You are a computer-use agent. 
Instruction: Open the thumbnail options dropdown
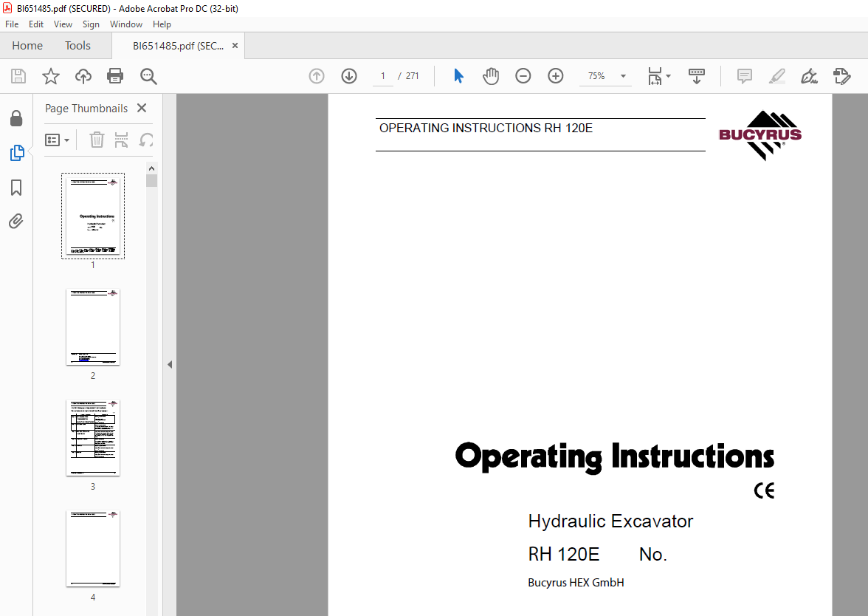[x=57, y=140]
